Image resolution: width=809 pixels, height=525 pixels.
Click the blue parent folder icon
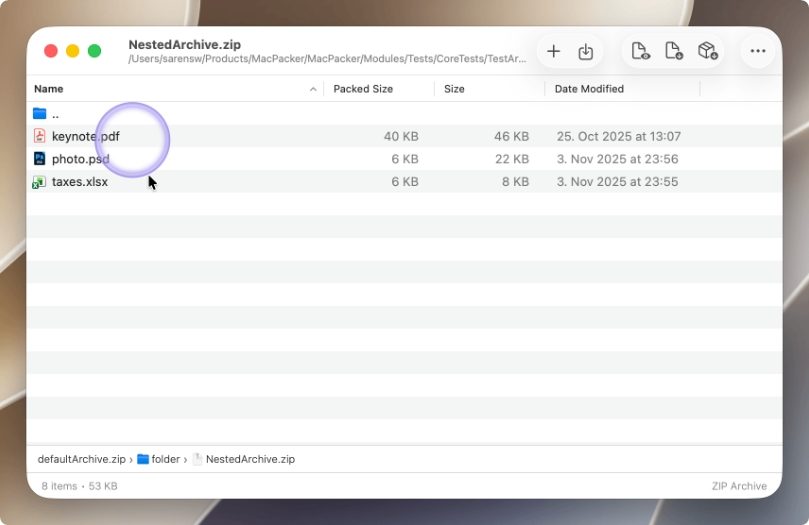pyautogui.click(x=40, y=113)
